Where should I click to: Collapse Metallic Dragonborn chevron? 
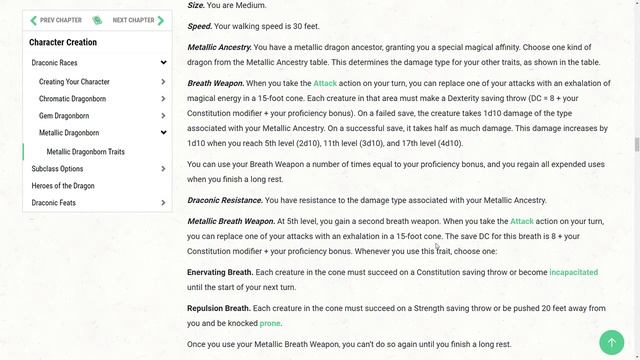click(x=163, y=133)
